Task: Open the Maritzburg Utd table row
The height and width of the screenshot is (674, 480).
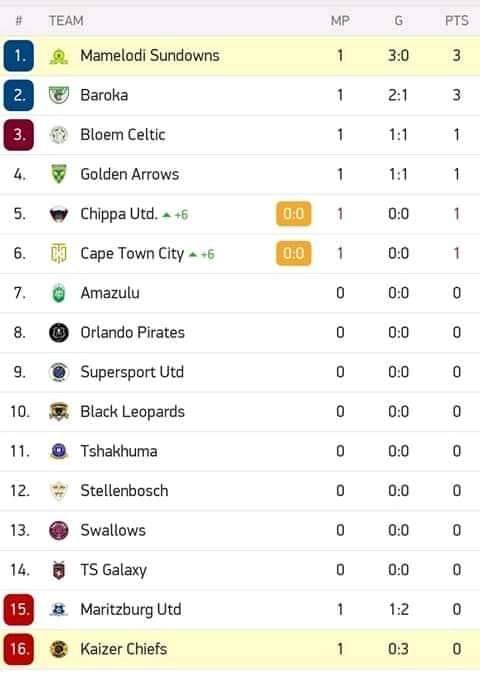Action: tap(240, 610)
